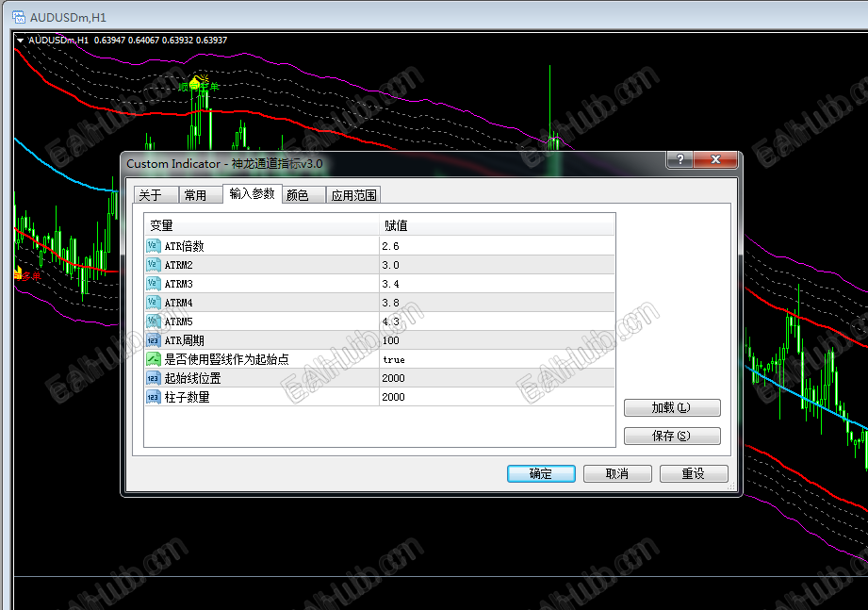Screen dimensions: 868x610
Task: Click the double-type icon beside ATRM5
Action: tap(154, 321)
